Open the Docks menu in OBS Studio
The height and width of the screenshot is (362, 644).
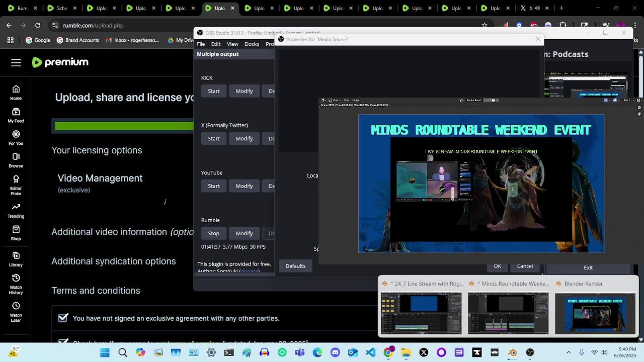(x=252, y=44)
